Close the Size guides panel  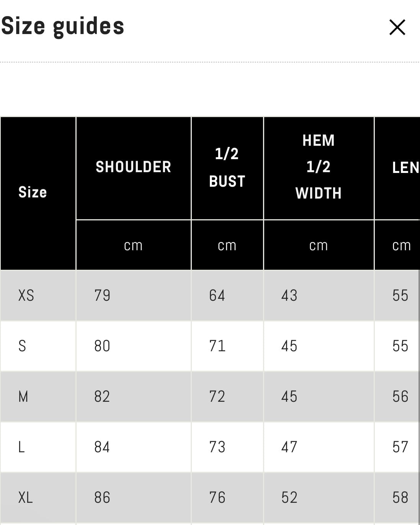[x=397, y=28]
